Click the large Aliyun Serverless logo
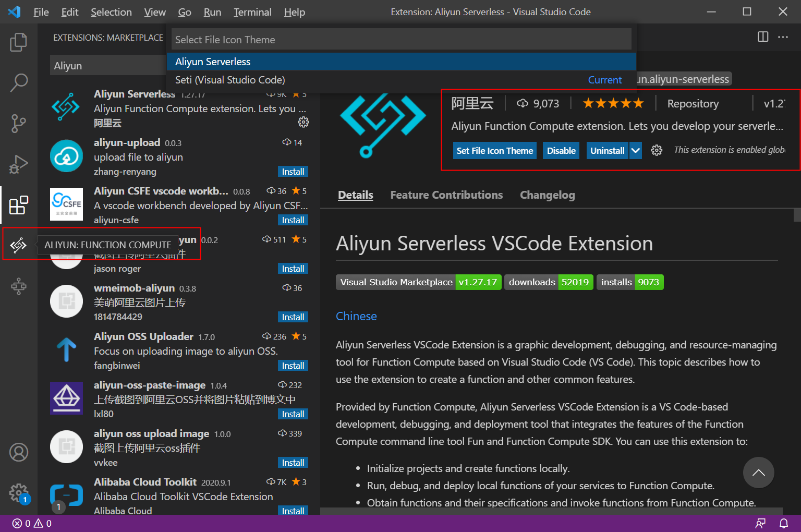The height and width of the screenshot is (532, 801). point(383,126)
